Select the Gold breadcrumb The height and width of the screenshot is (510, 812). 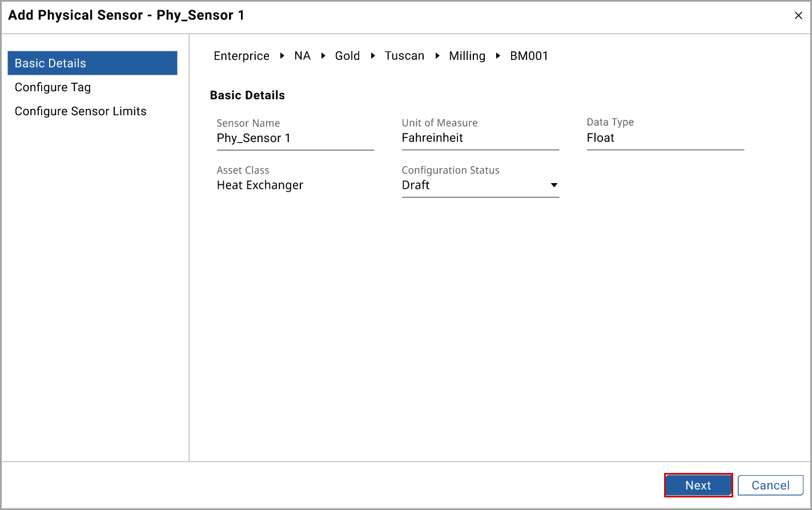point(347,56)
